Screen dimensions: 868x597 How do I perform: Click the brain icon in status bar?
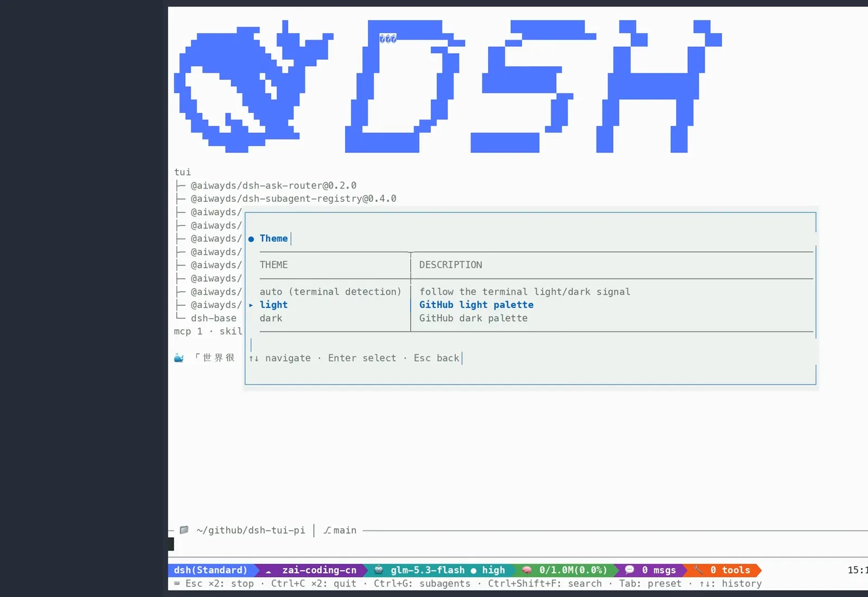(526, 570)
